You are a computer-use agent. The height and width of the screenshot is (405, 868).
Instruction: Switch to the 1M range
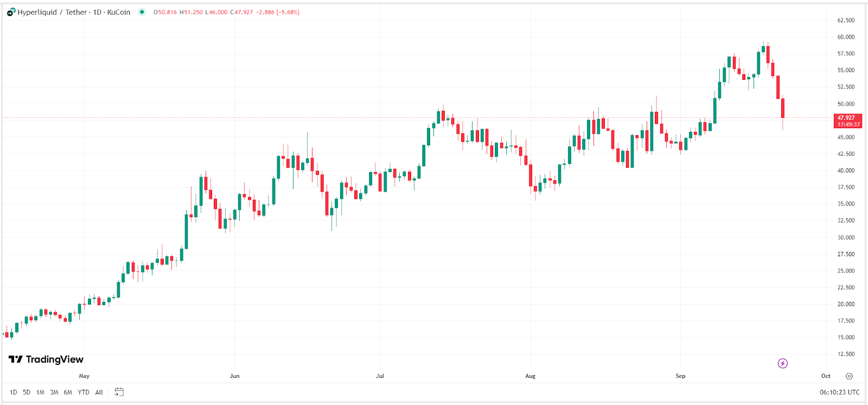coord(40,392)
